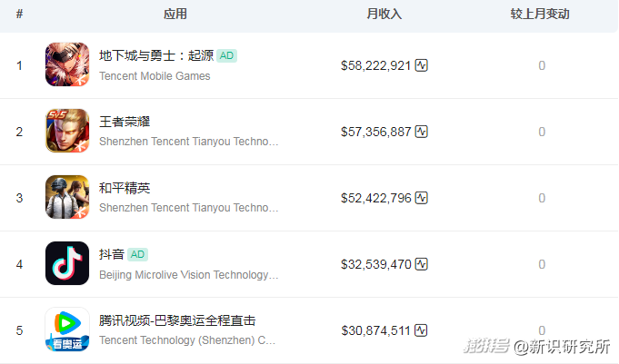
Task: Click the 应用 column header
Action: point(175,15)
